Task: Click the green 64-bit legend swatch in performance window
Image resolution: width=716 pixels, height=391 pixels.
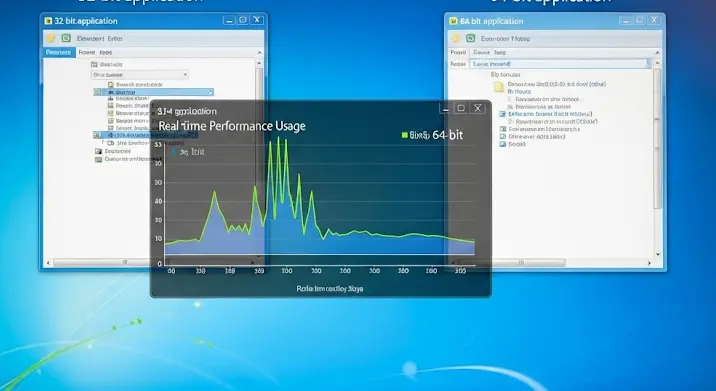Action: tap(405, 135)
